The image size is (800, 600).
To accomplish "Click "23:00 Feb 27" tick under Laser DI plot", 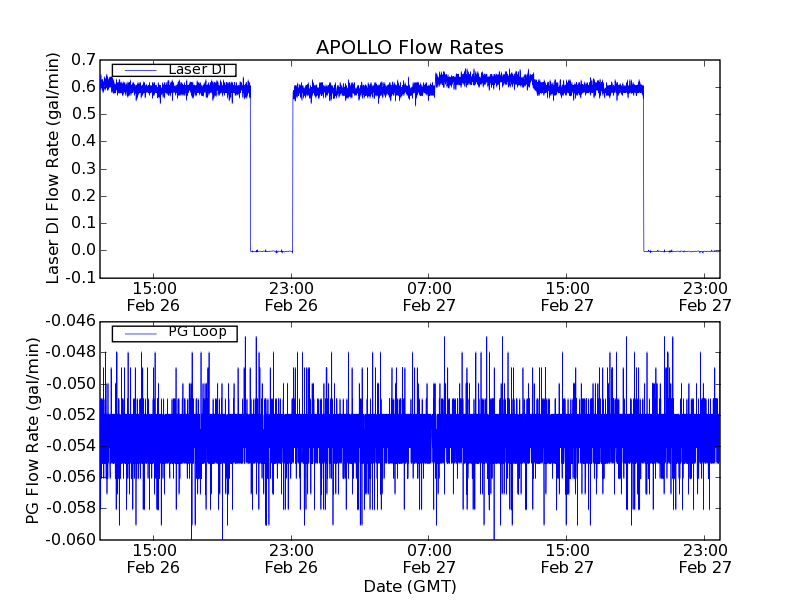I will (x=705, y=297).
